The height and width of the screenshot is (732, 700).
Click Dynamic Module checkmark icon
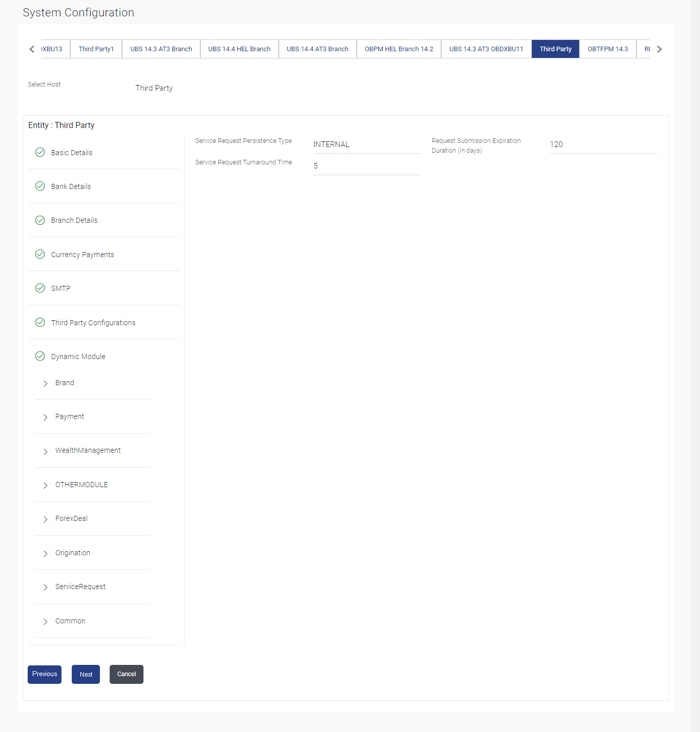[40, 356]
